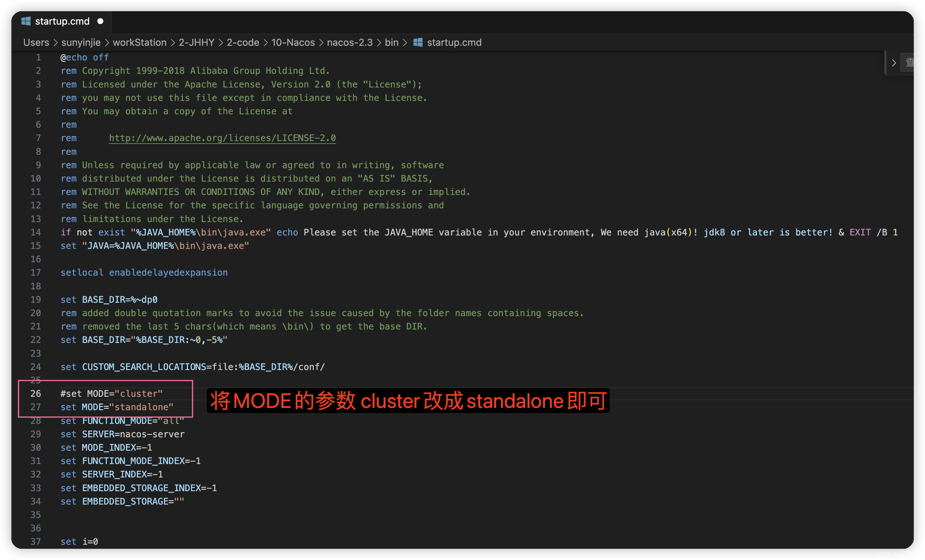Click the set MODE="standalone" code line
The image size is (925, 560).
click(117, 407)
